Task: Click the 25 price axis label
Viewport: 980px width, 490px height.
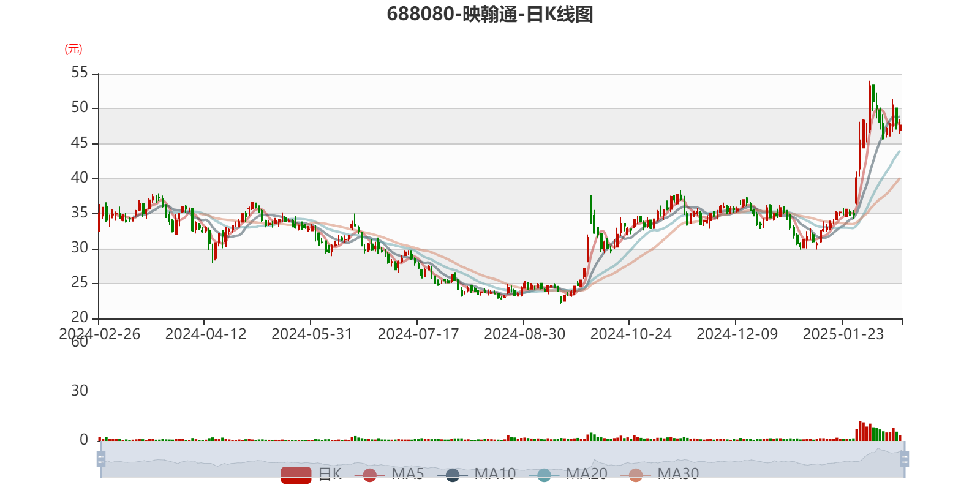Action: coord(80,283)
